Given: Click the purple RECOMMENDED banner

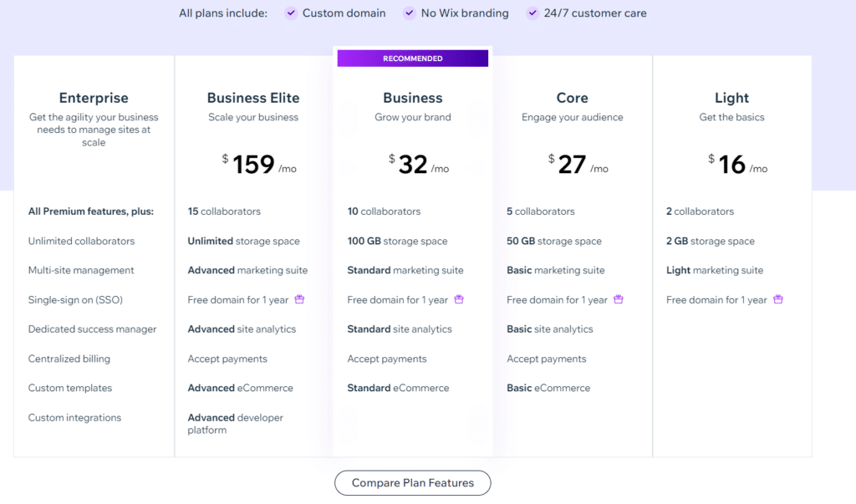Looking at the screenshot, I should click(413, 59).
